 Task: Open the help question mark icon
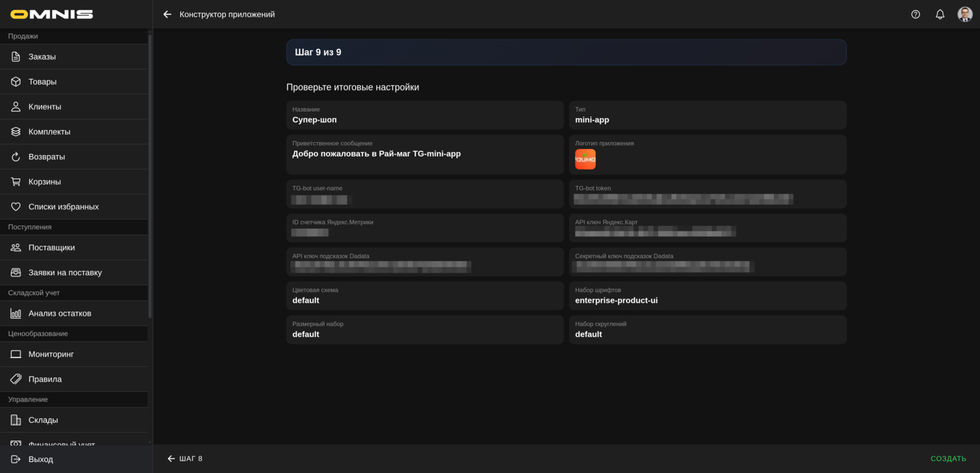tap(915, 14)
